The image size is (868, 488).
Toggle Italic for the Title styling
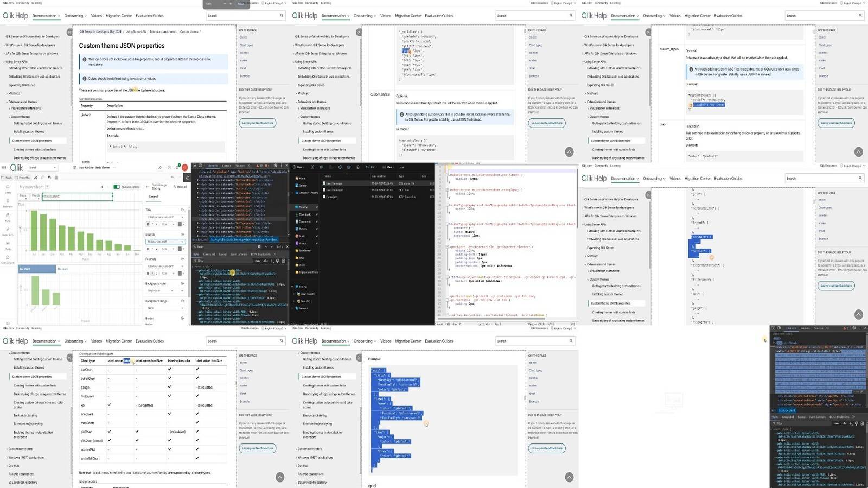(152, 224)
